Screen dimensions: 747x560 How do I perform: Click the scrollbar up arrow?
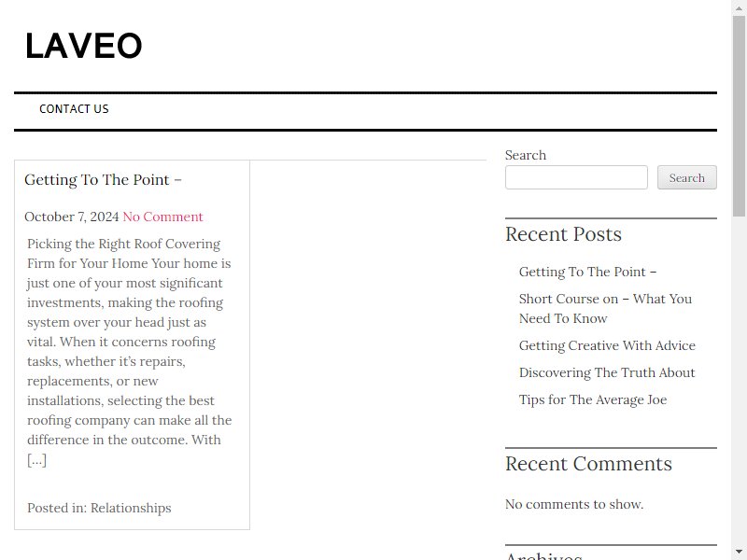[739, 7]
